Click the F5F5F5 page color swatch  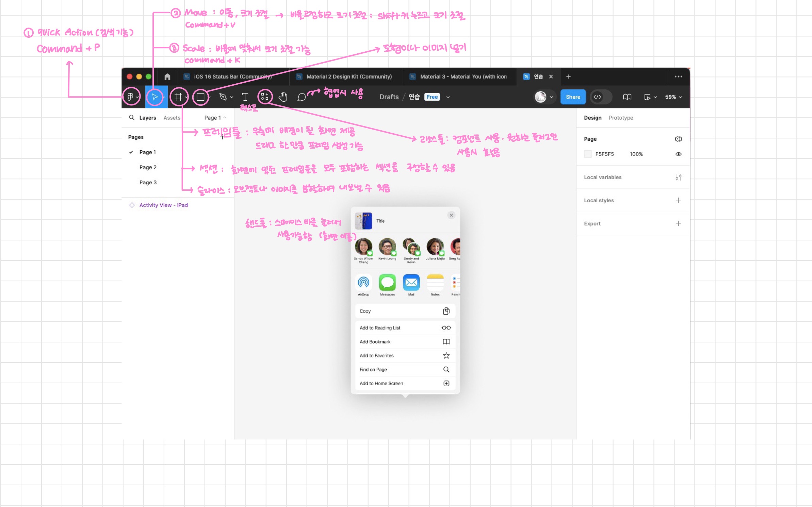[587, 154]
